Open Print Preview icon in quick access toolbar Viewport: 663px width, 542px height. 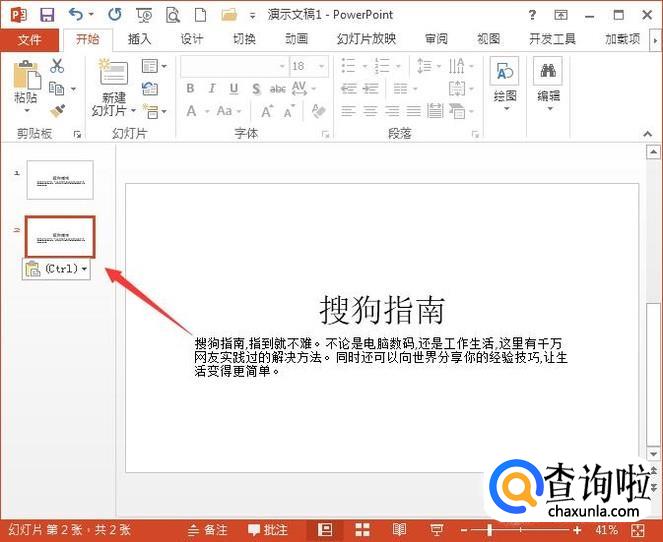coord(173,15)
